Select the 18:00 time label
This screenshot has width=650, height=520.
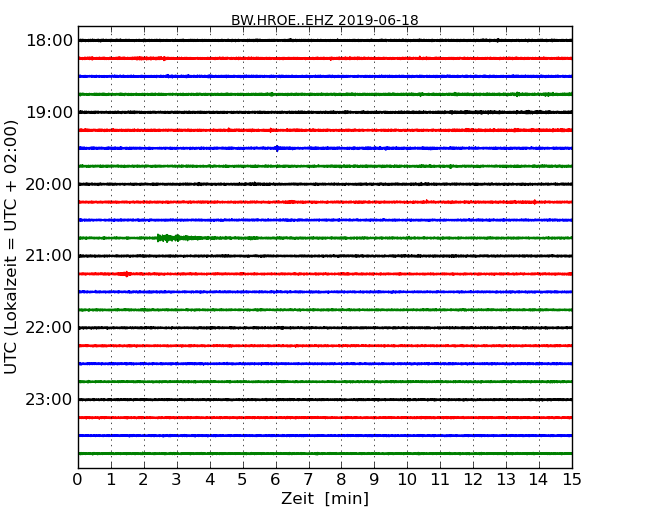coord(49,41)
